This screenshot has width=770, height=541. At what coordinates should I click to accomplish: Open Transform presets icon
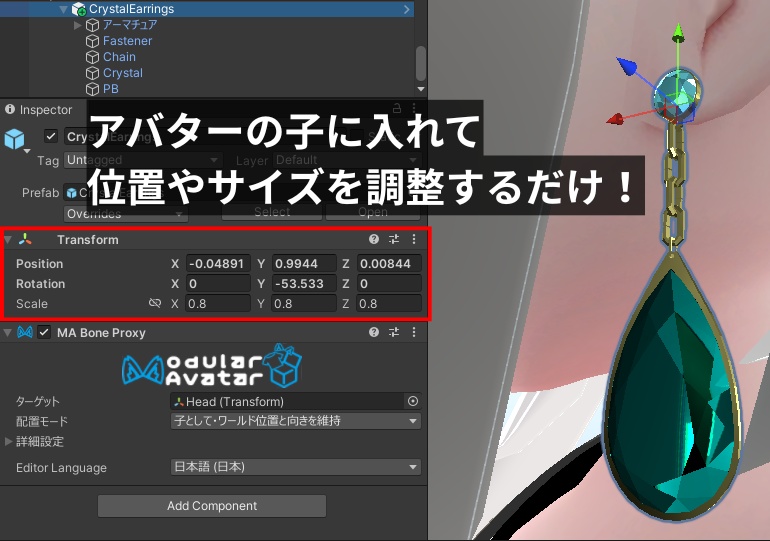[394, 239]
